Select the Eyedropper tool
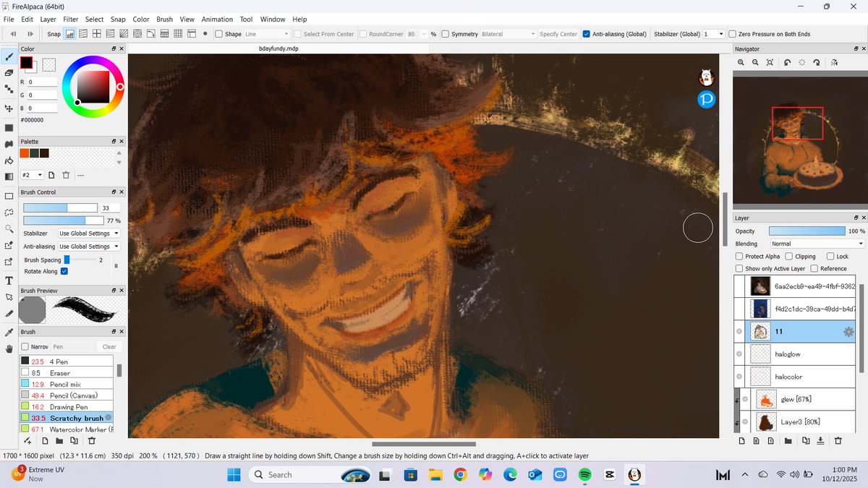The height and width of the screenshot is (488, 868). [x=9, y=332]
